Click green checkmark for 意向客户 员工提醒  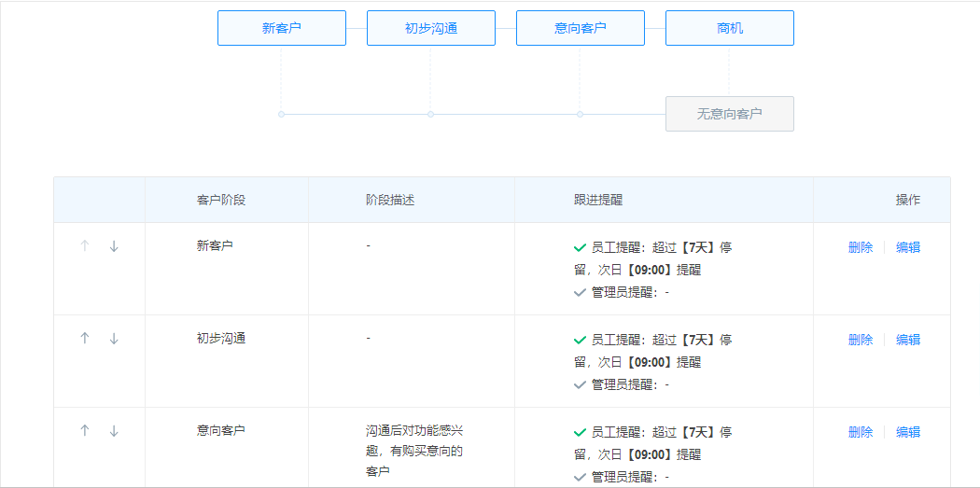pos(580,433)
